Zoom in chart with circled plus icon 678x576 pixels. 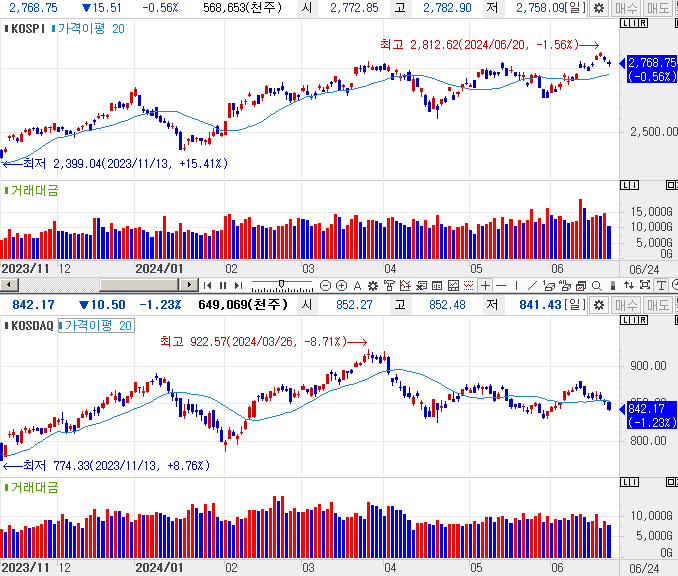pyautogui.click(x=342, y=285)
